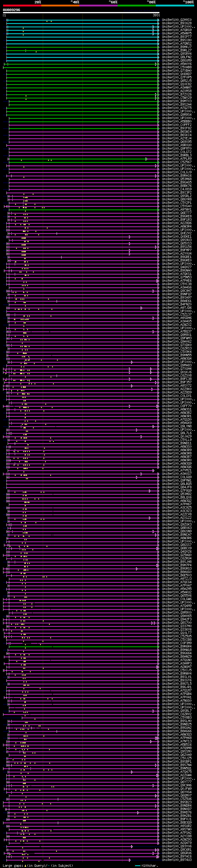Select UniRef100_Q7XBA0 entry
Screen dimensions: 197x868
point(177,71)
